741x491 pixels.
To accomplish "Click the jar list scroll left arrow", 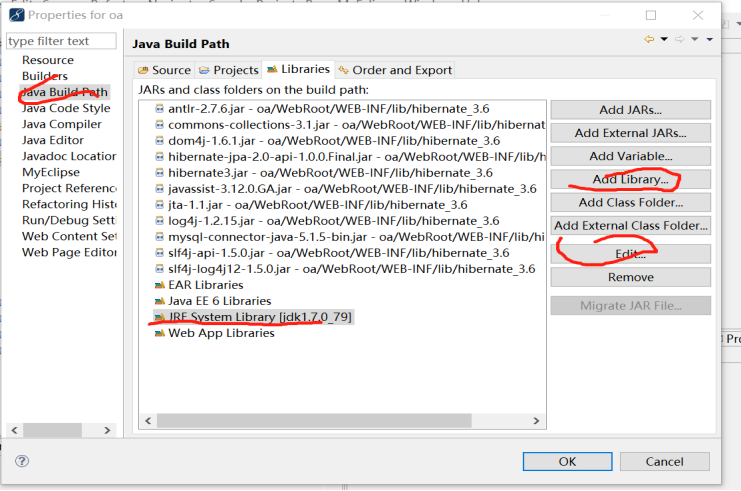I will point(148,421).
